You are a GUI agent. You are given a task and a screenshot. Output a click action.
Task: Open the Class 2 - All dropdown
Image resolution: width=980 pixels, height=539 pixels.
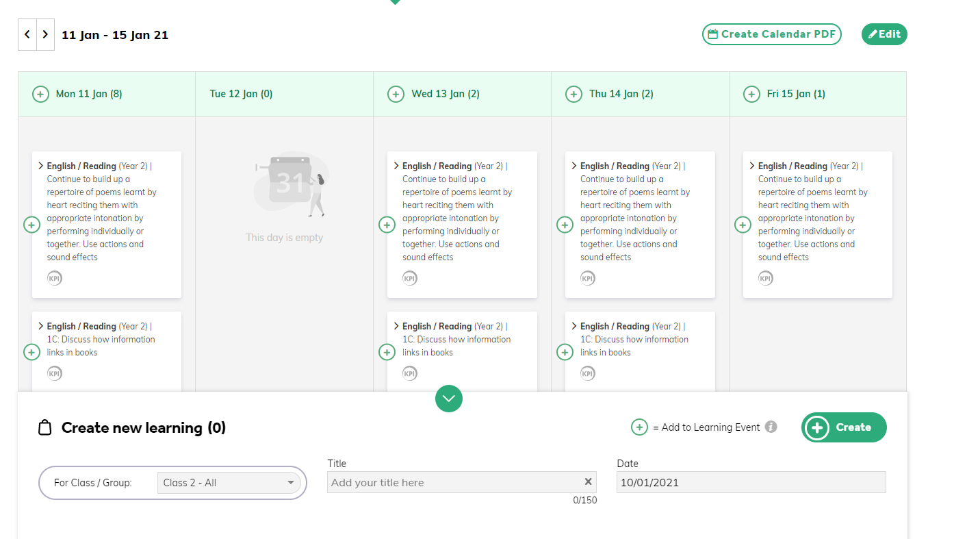tap(229, 483)
